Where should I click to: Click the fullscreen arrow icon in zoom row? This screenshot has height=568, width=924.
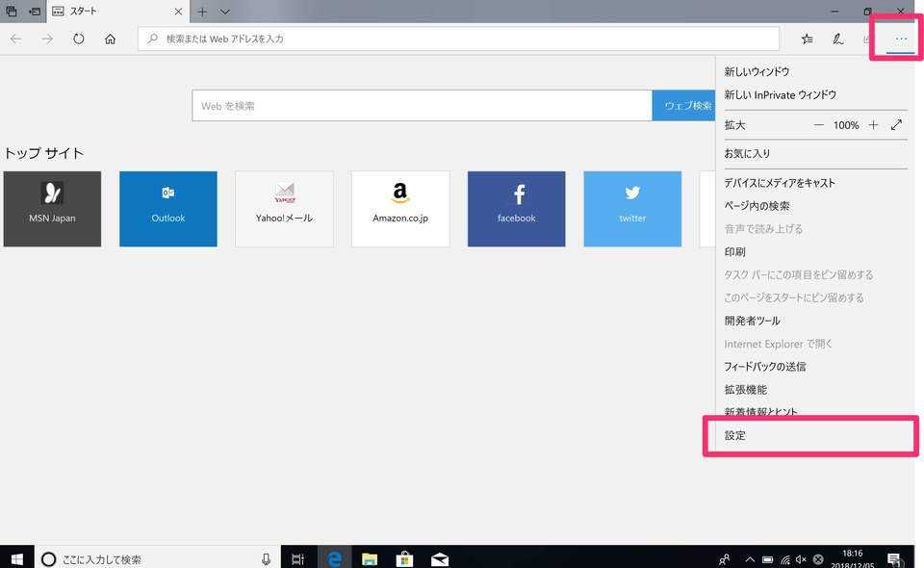pos(896,125)
